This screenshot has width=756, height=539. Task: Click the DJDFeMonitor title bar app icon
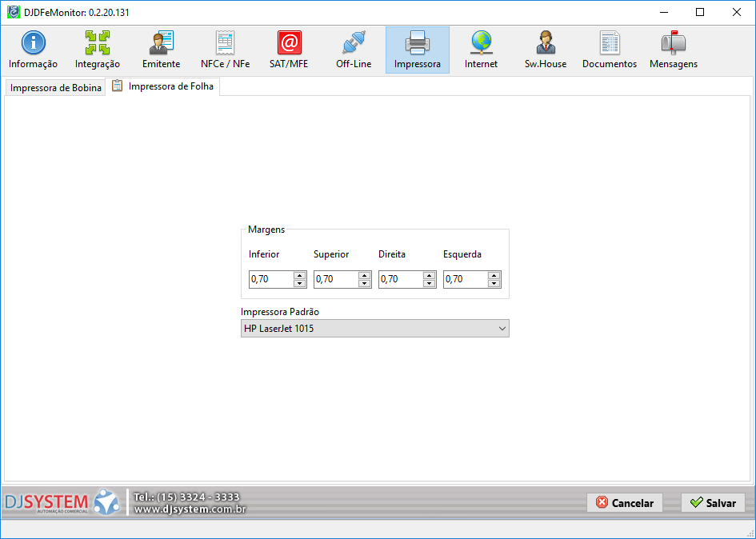point(13,12)
